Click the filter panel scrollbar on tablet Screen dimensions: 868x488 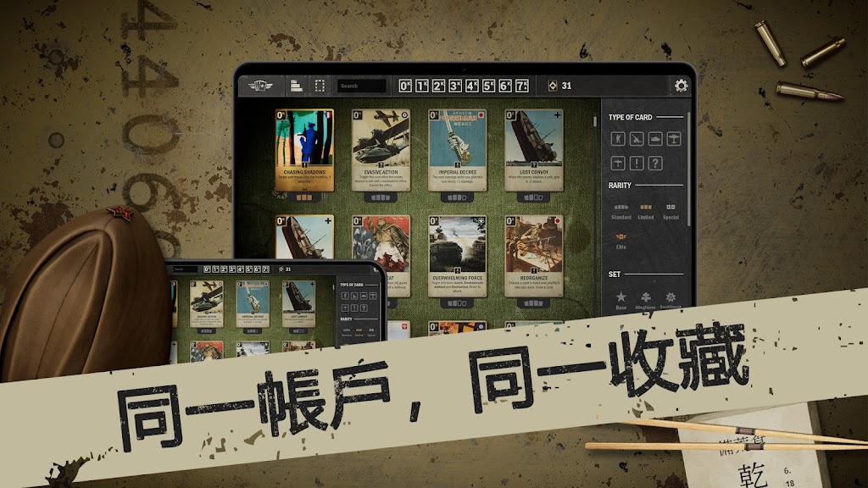(688, 169)
